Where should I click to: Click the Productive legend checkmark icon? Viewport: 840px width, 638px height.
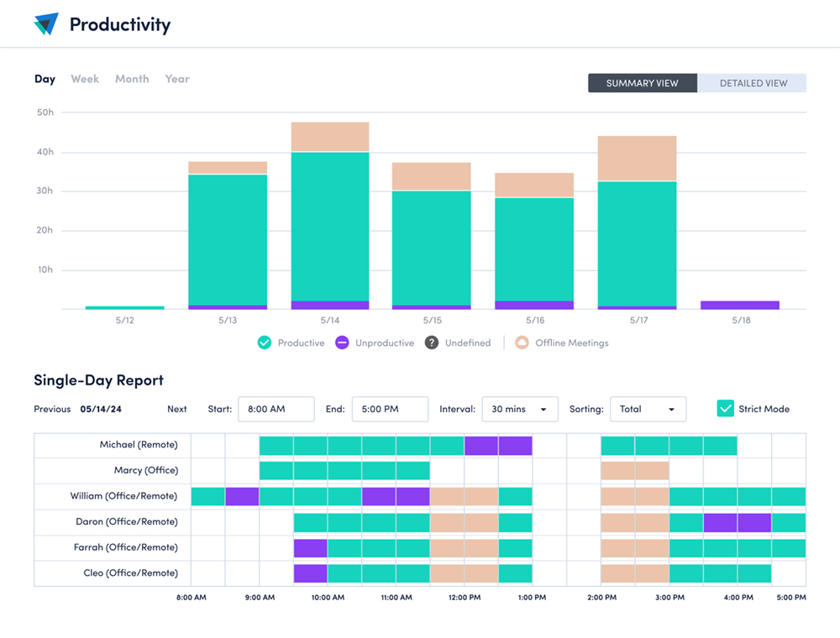tap(265, 343)
